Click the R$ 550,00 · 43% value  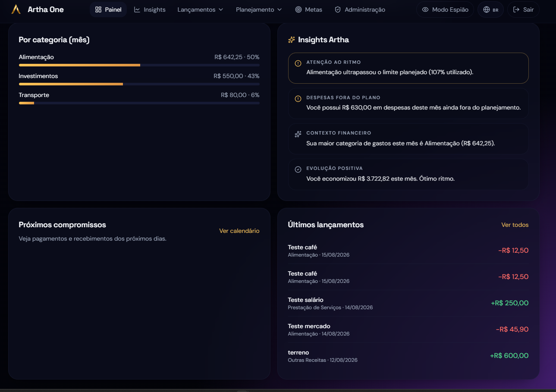pos(236,76)
